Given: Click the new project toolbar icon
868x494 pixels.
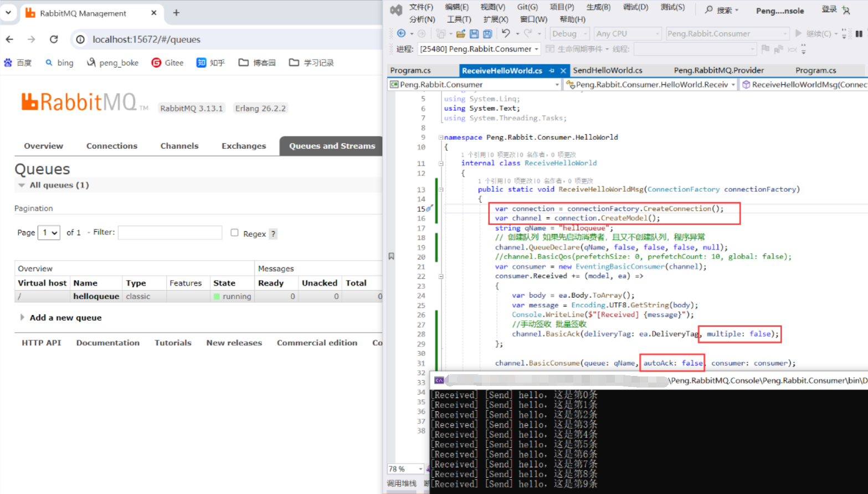Looking at the screenshot, I should pyautogui.click(x=440, y=34).
